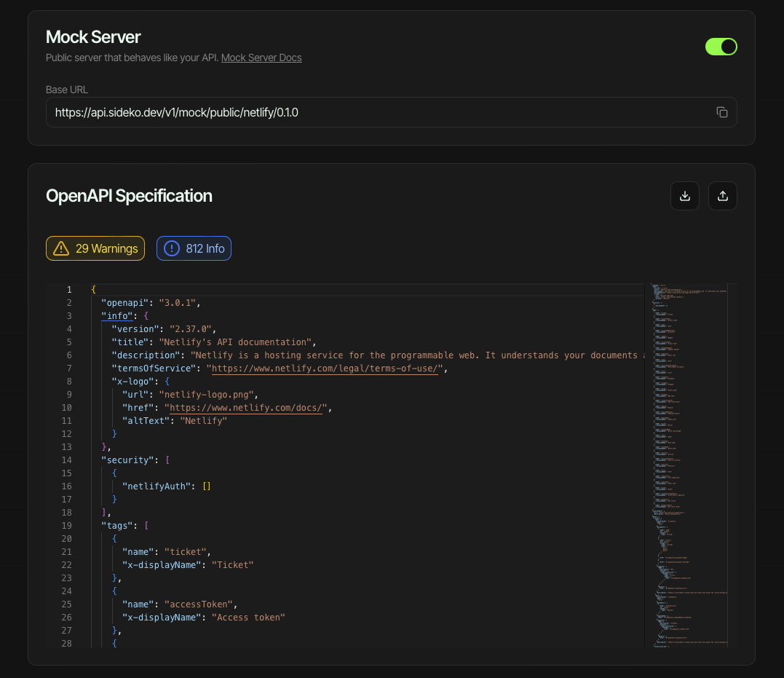Image resolution: width=784 pixels, height=678 pixels.
Task: Click "x-displayName": "Access token" line
Action: tap(204, 618)
